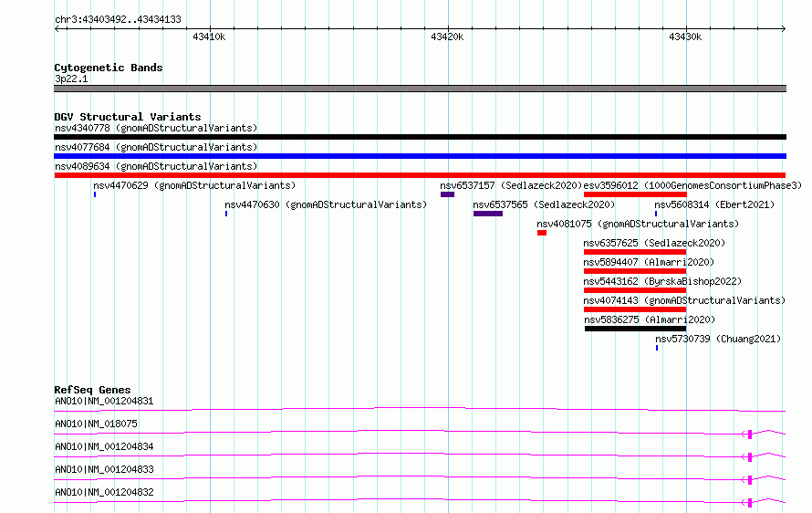812x513 pixels.
Task: Click the 43410k ruler tick label
Action: [209, 37]
